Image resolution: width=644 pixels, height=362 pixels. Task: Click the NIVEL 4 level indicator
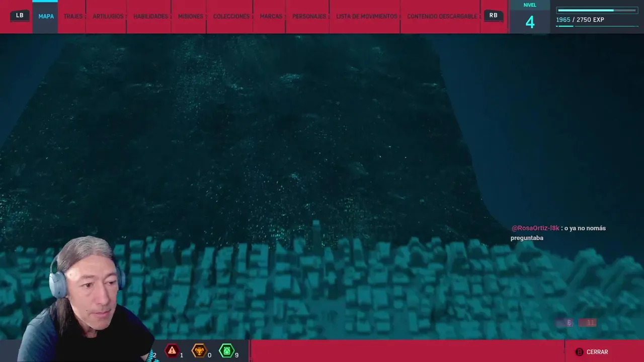pos(530,17)
